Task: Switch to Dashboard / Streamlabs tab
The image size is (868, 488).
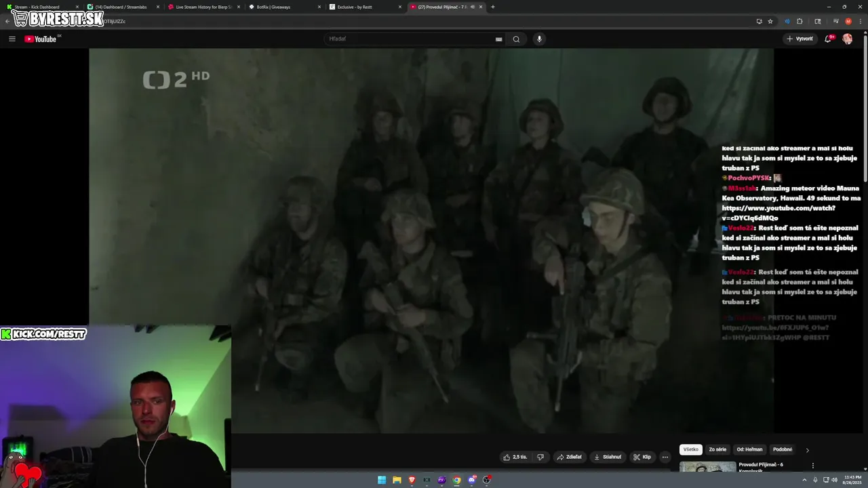Action: pyautogui.click(x=122, y=7)
